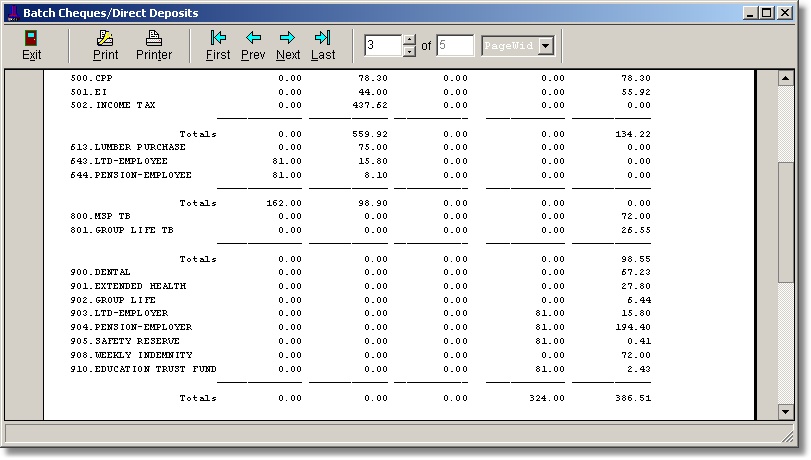This screenshot has height=460, width=811.
Task: Click the 386.51 totals value
Action: pos(633,398)
